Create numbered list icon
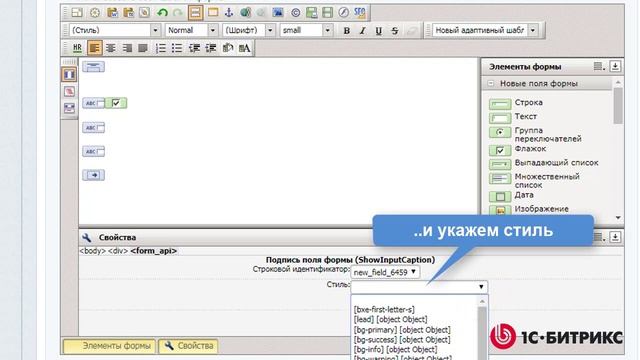The height and width of the screenshot is (360, 640). 161,48
